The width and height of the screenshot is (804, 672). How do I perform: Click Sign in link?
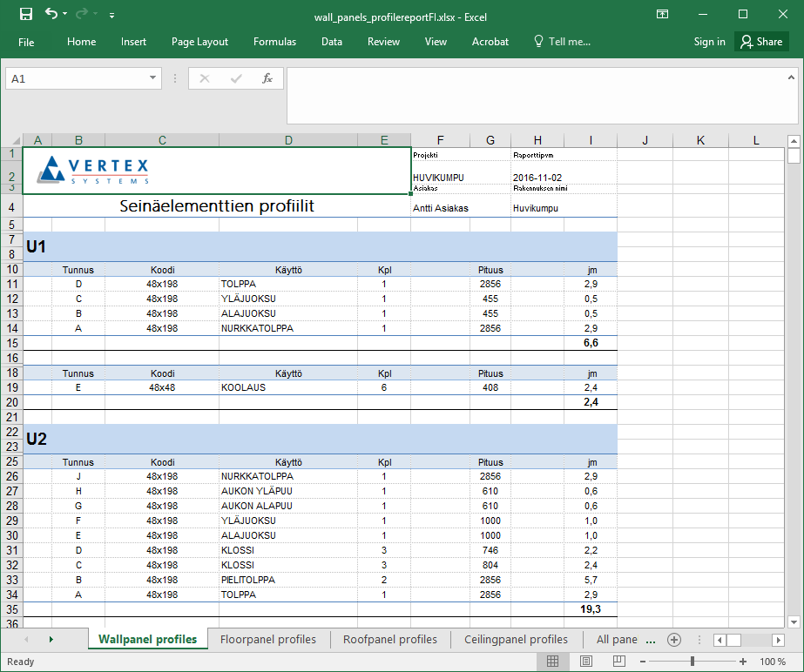(709, 42)
